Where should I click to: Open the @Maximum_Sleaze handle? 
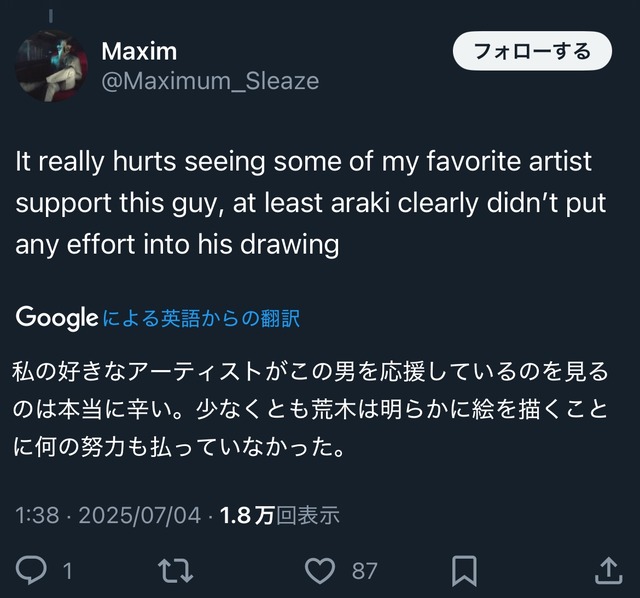[210, 81]
